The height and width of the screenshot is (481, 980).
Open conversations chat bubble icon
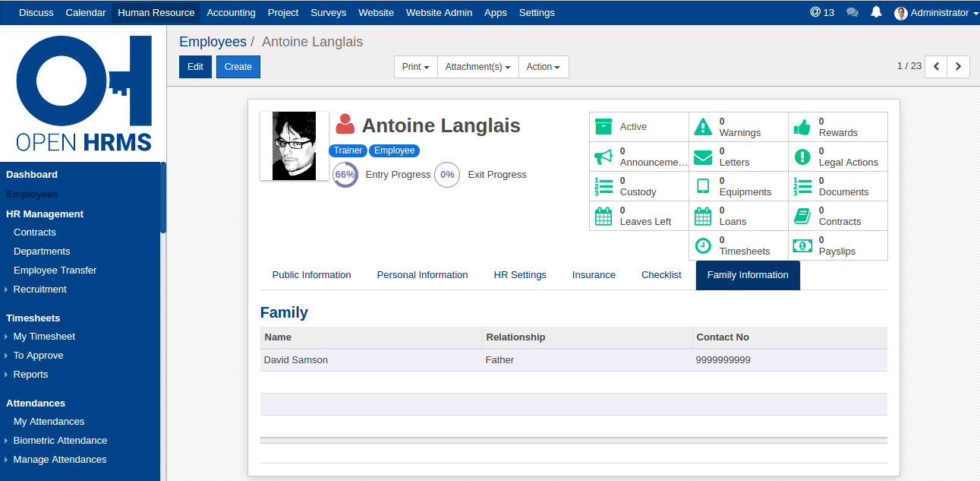(852, 12)
